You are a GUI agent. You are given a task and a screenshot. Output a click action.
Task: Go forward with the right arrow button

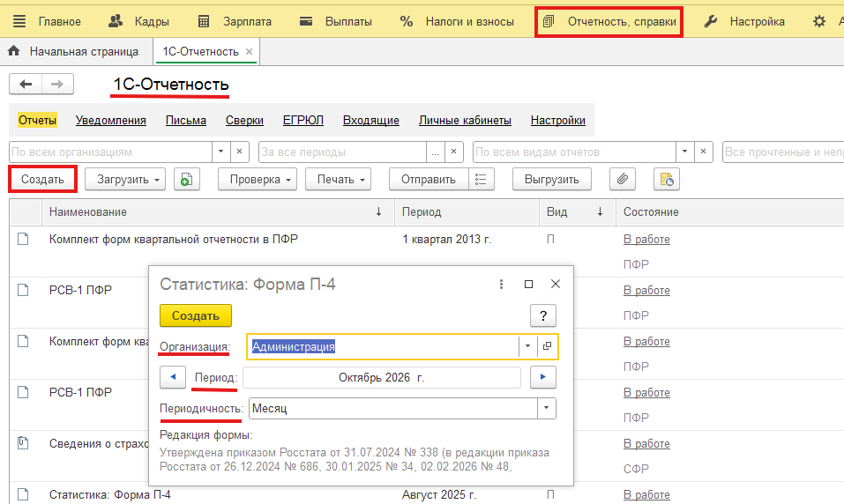pos(57,84)
